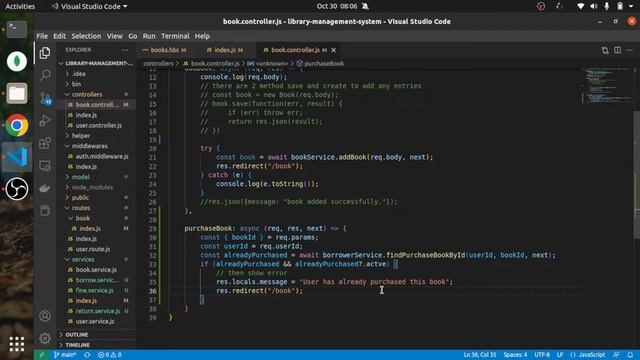Open the Docker view icon

coord(45,188)
